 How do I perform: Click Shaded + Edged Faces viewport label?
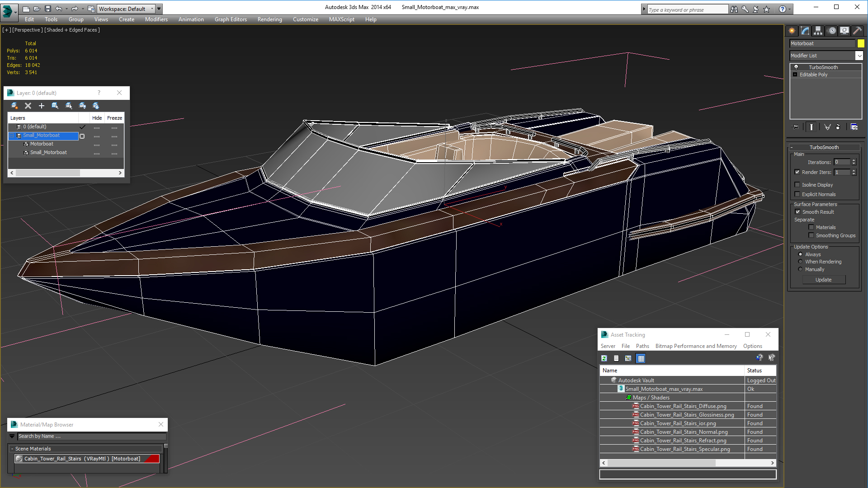[x=72, y=30]
